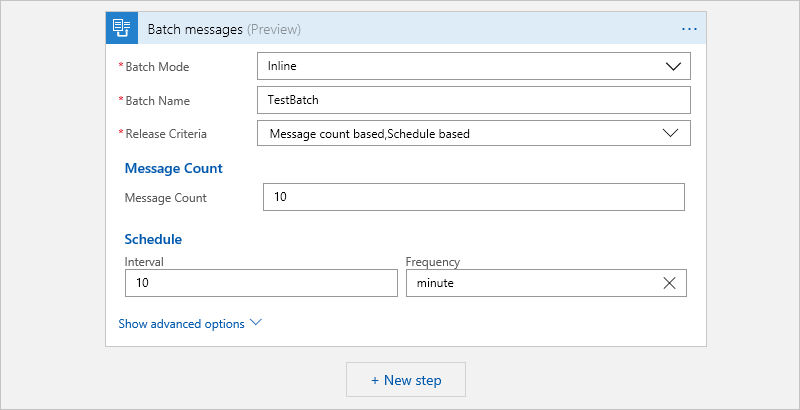800x410 pixels.
Task: Focus the Batch Name field containing TestBatch
Action: pyautogui.click(x=473, y=100)
